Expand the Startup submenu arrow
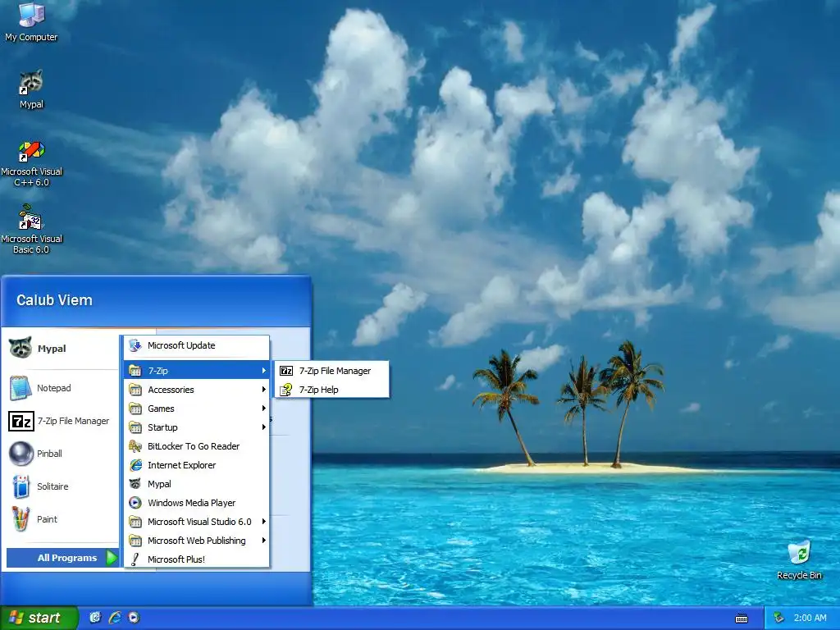Screen dimensions: 840x630 263,427
